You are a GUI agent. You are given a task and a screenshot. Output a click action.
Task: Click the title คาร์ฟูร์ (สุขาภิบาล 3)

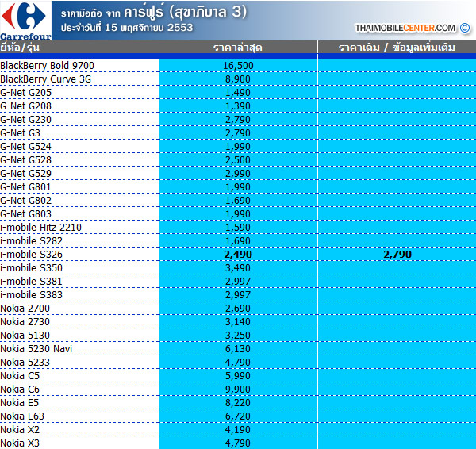click(x=186, y=12)
